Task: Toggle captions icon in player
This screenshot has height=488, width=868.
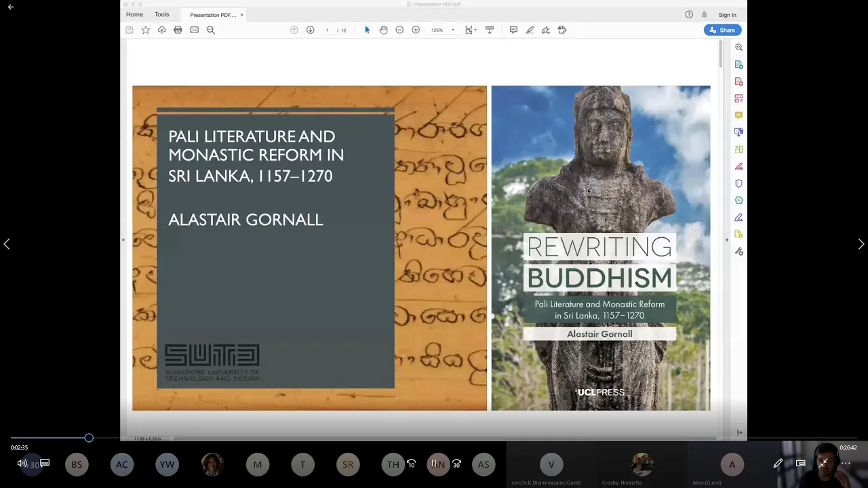Action: 45,463
